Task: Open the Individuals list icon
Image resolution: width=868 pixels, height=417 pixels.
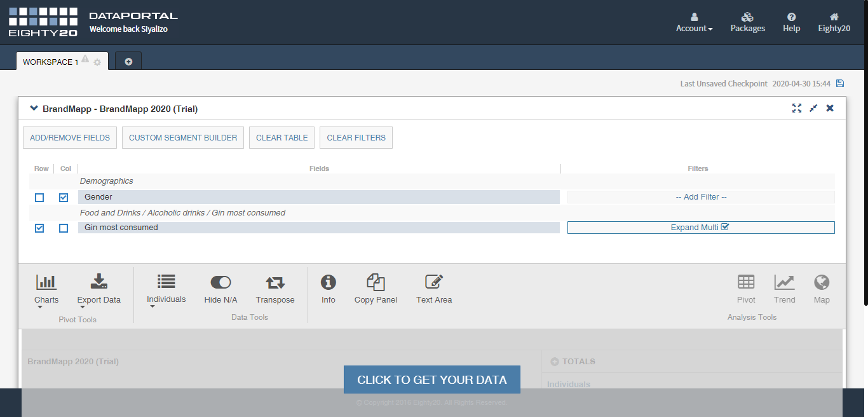Action: [x=166, y=281]
